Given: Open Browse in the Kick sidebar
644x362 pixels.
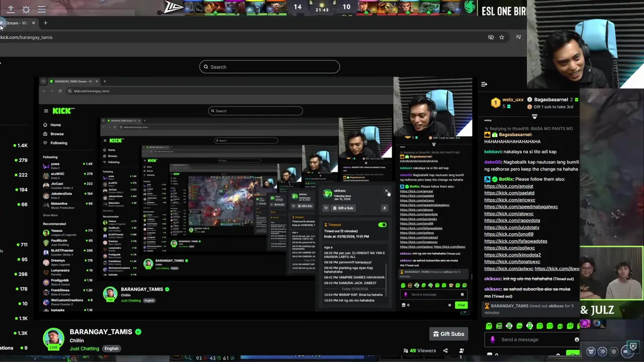Looking at the screenshot, I should coord(54,134).
